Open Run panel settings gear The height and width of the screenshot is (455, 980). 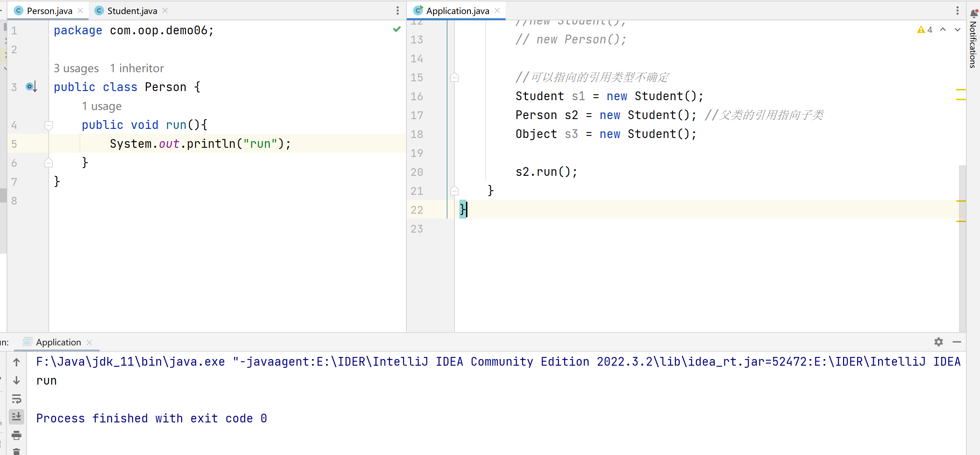pyautogui.click(x=938, y=342)
